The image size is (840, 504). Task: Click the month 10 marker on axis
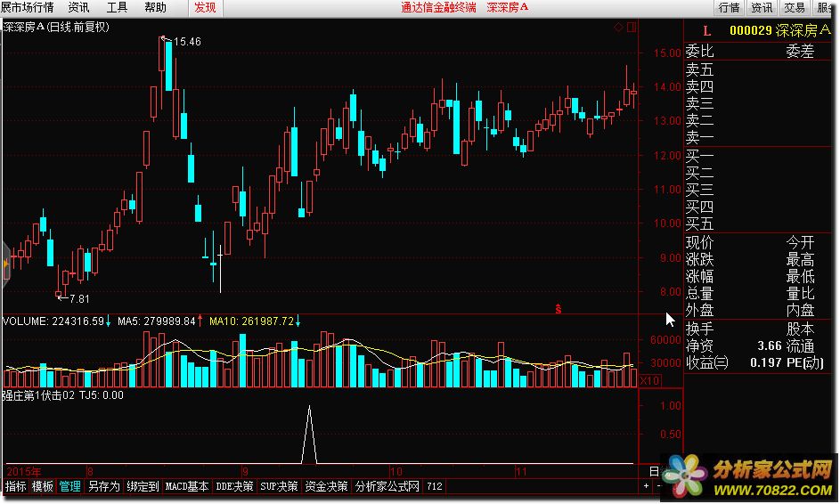(396, 472)
